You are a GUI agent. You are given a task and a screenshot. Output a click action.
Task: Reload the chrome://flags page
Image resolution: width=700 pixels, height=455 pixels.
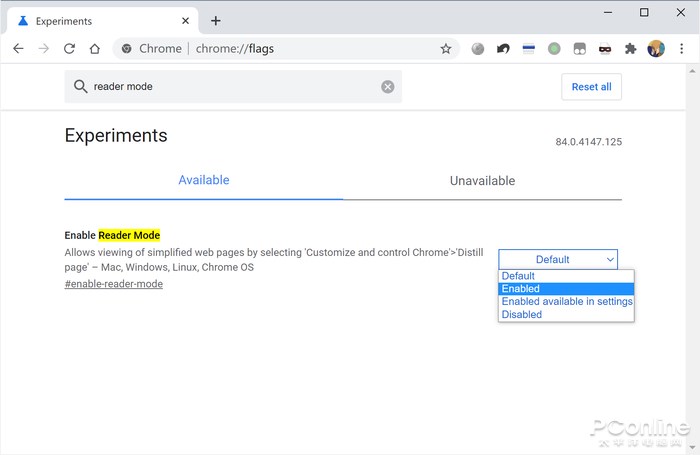[x=69, y=48]
